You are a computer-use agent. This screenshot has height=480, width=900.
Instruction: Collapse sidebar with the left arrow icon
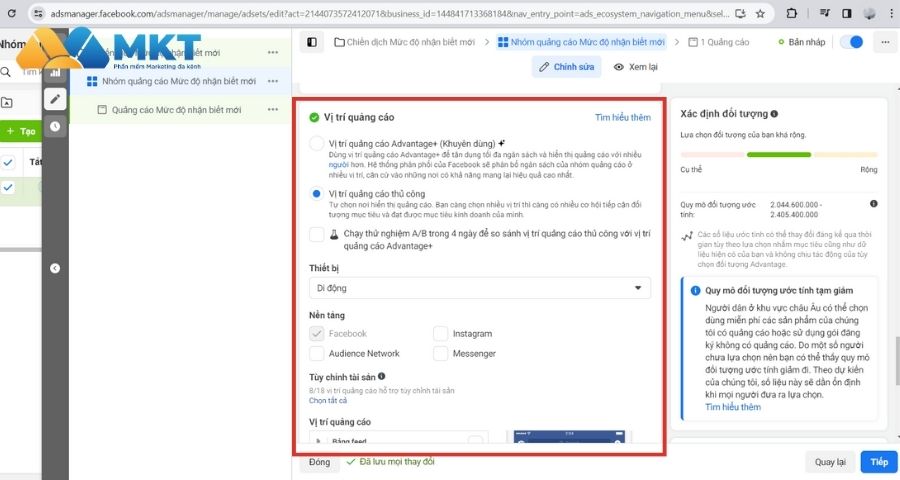(54, 268)
